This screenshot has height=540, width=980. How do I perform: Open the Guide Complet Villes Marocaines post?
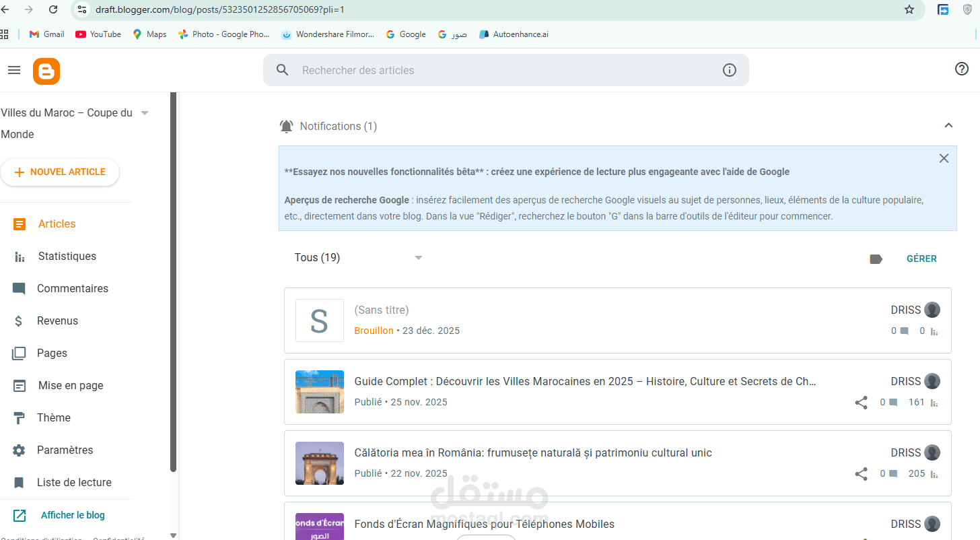(x=585, y=381)
